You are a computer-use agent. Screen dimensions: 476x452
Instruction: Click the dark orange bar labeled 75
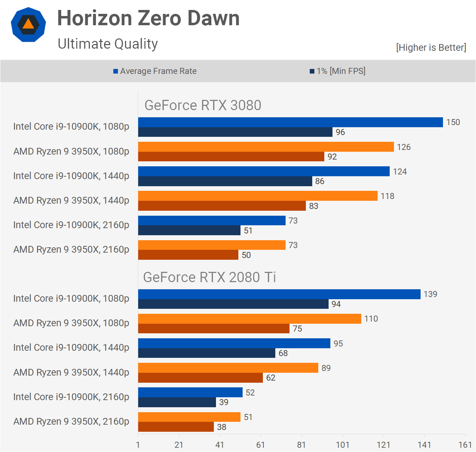pyautogui.click(x=214, y=329)
